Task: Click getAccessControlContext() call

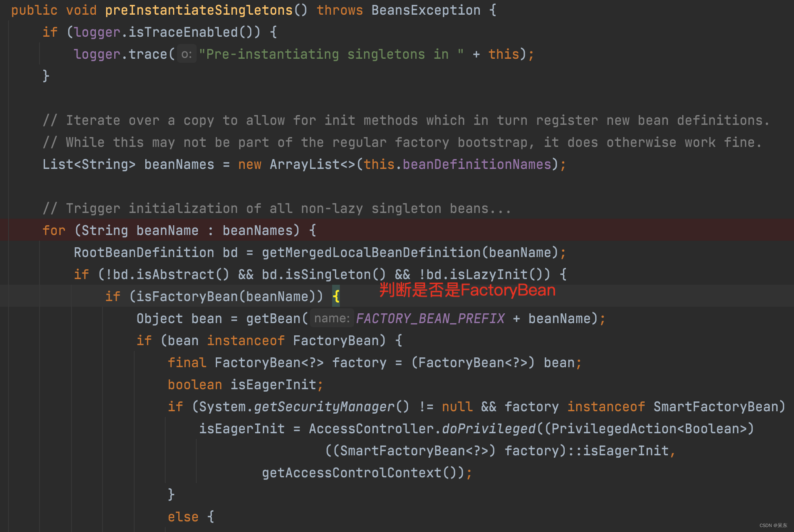Action: (x=359, y=473)
